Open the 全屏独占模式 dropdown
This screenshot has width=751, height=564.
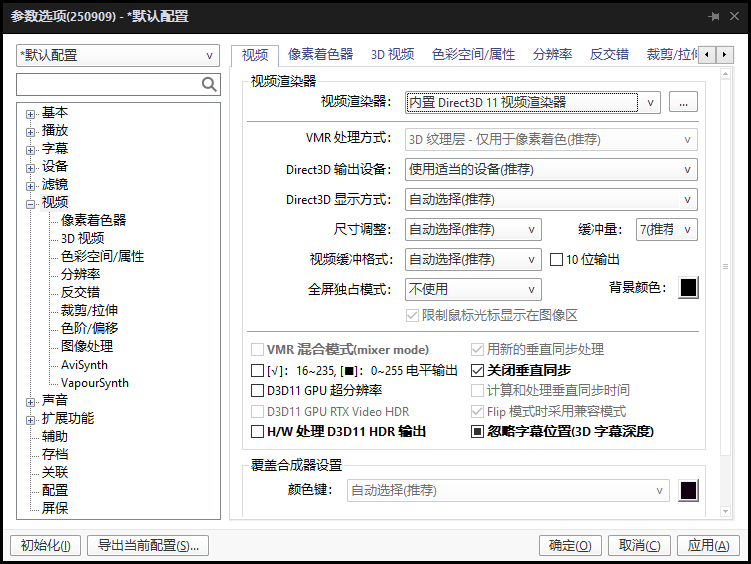tap(473, 289)
